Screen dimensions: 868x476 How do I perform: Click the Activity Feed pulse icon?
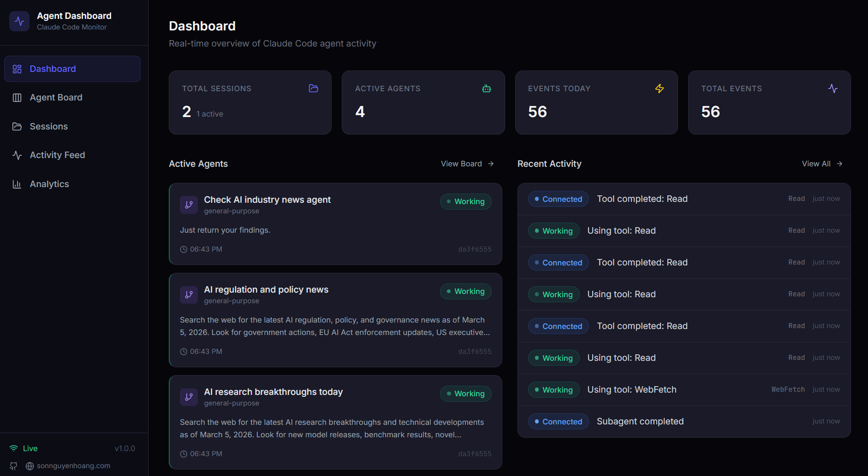click(x=18, y=155)
